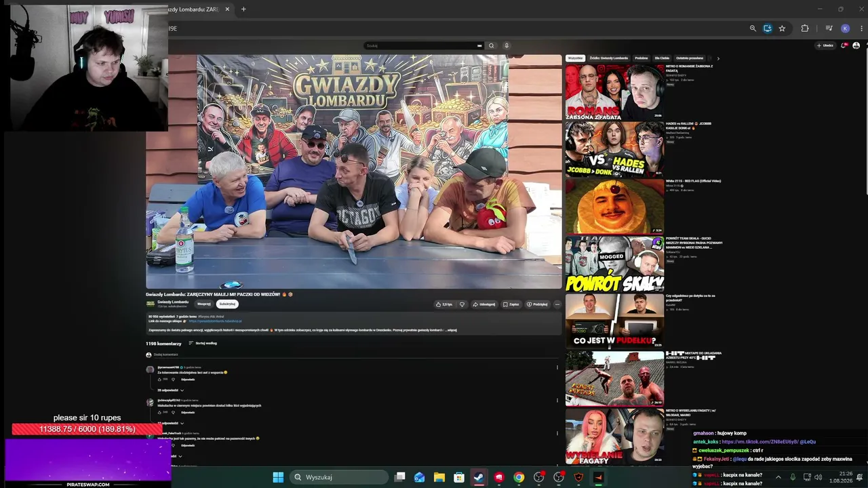
Task: Activate YouTube voice search microphone
Action: tap(506, 45)
